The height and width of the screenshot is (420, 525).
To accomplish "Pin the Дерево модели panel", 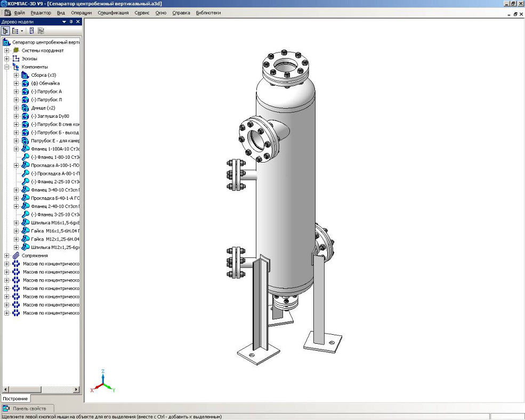I will click(x=71, y=22).
